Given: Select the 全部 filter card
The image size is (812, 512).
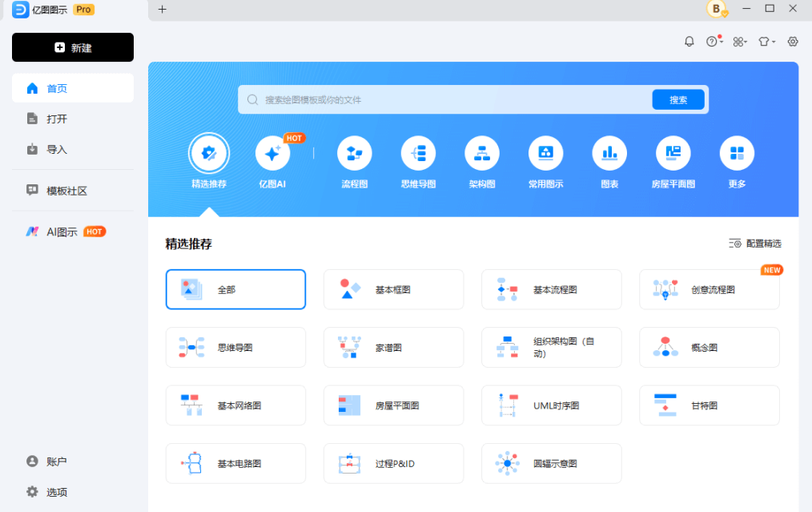Looking at the screenshot, I should (x=235, y=289).
